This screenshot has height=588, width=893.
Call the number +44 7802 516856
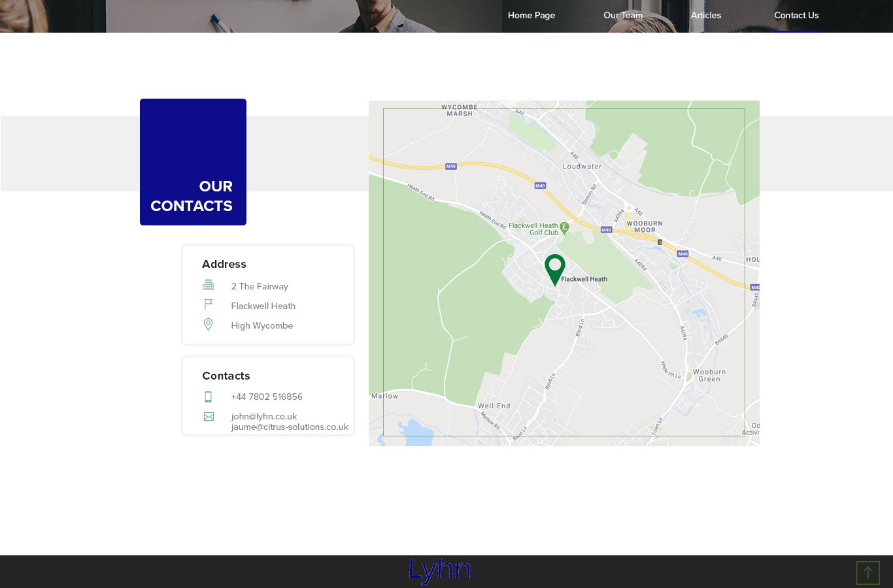click(x=266, y=397)
